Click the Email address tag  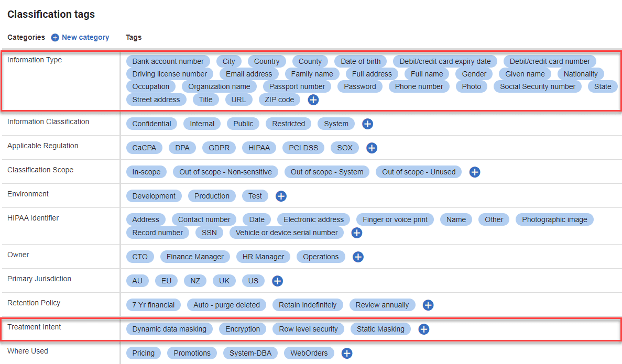[249, 74]
